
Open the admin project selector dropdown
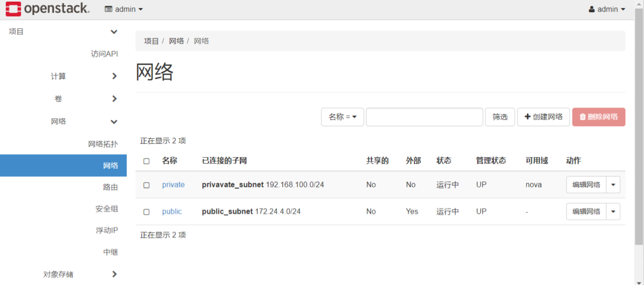(124, 9)
